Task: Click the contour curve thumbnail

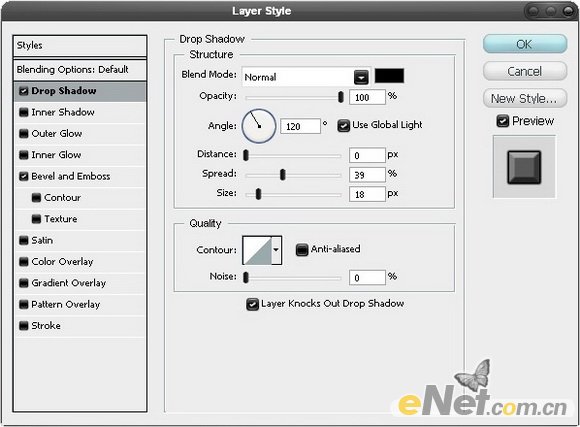Action: [257, 250]
